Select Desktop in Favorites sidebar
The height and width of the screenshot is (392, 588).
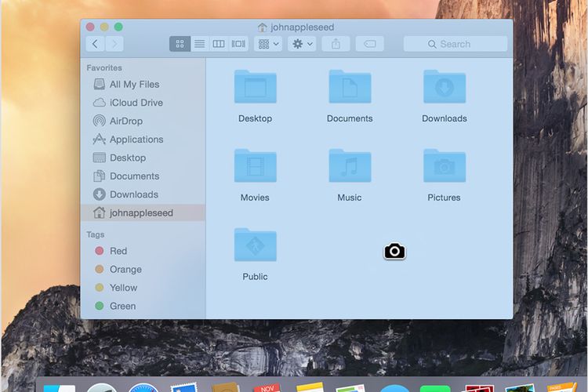[x=143, y=158]
